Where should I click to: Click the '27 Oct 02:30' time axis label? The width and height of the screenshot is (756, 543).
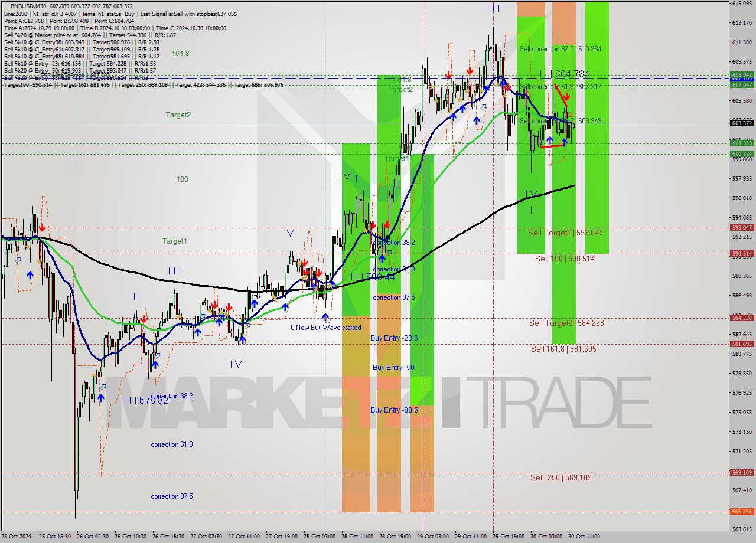point(206,537)
